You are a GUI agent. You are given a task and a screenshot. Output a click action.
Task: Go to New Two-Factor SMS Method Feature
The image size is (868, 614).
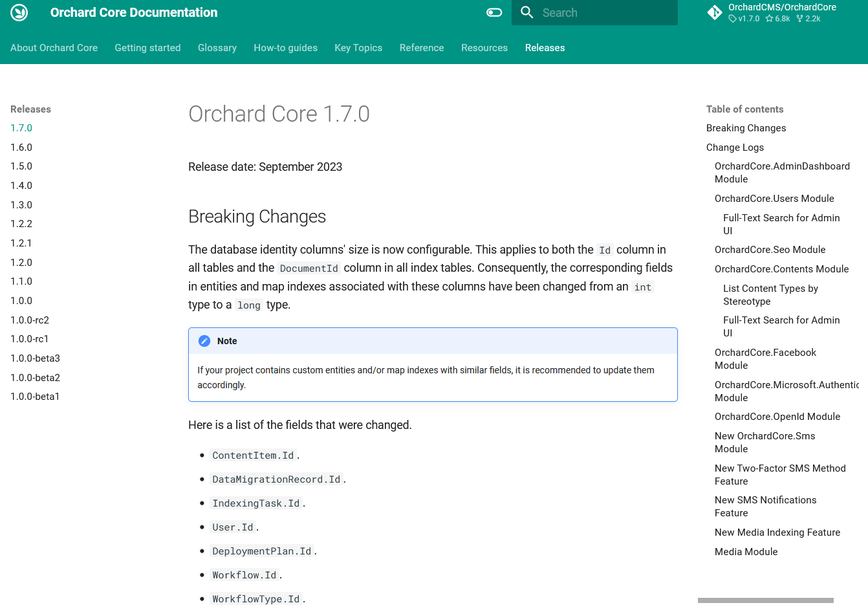click(780, 475)
